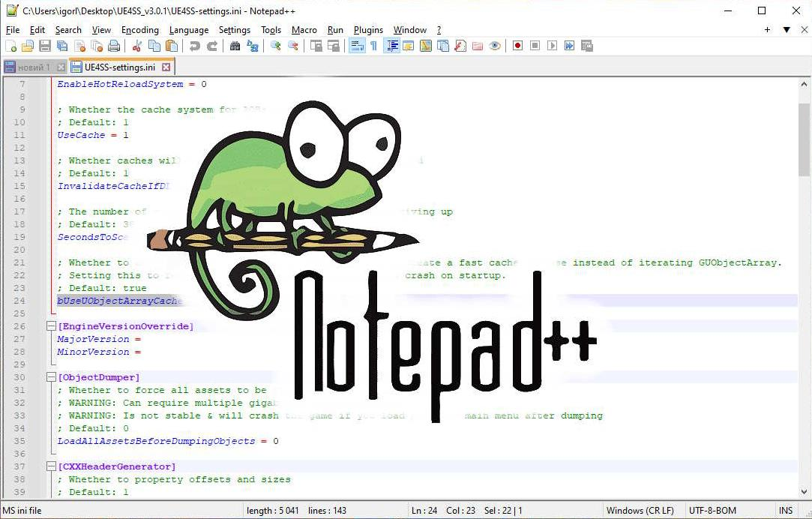Click the vertical scrollbar up arrow
The image size is (812, 519).
tap(804, 83)
